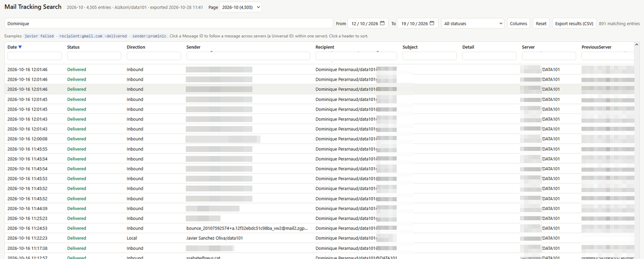Sort by the Detail column header
The image size is (644, 259).
[468, 47]
